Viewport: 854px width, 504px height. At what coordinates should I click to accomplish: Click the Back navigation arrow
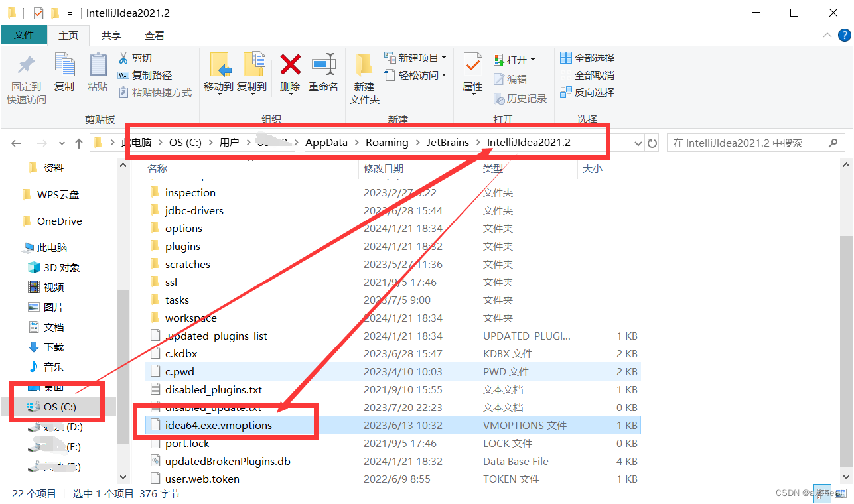[x=17, y=143]
